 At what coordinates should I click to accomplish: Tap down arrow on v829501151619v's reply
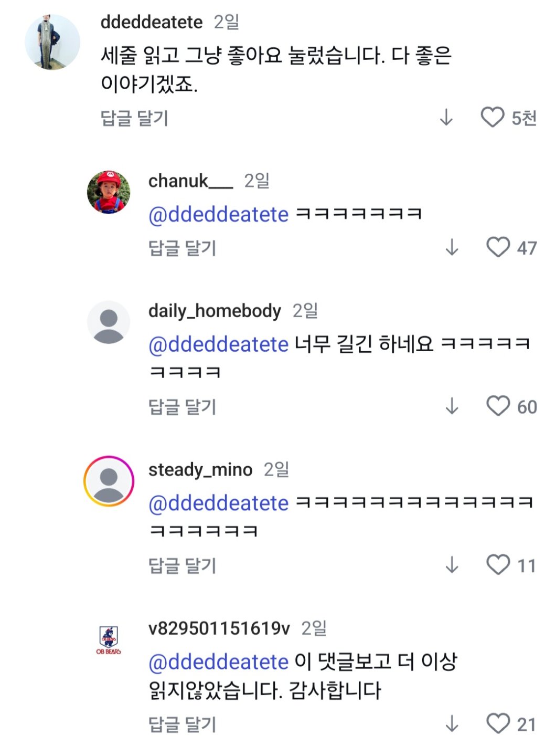(x=452, y=724)
